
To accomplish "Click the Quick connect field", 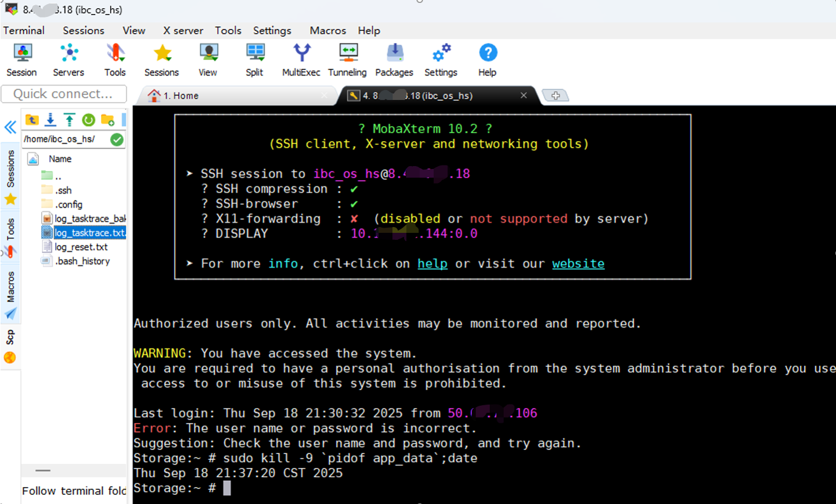I will [64, 94].
